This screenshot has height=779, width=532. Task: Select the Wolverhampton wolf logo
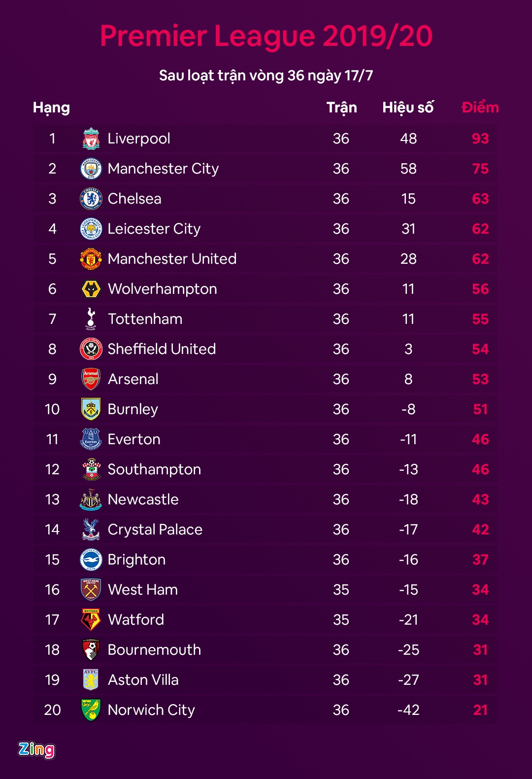[x=91, y=289]
